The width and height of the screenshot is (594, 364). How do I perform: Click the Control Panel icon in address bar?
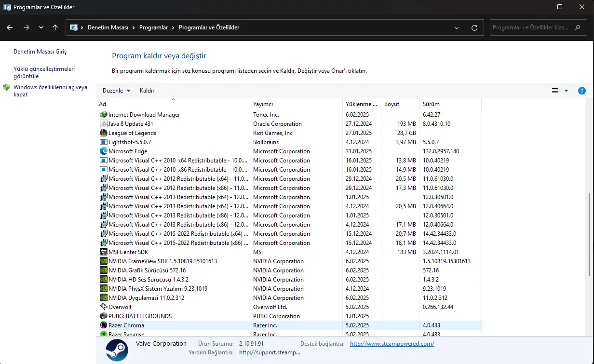(74, 27)
